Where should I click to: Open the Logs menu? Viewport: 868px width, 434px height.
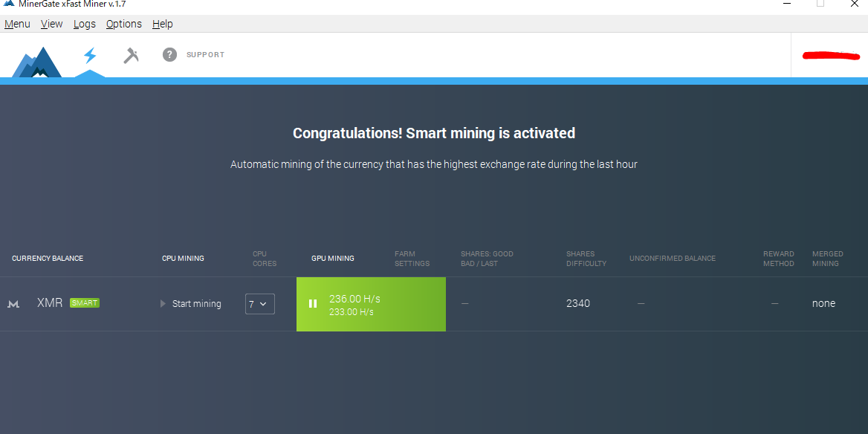(85, 24)
